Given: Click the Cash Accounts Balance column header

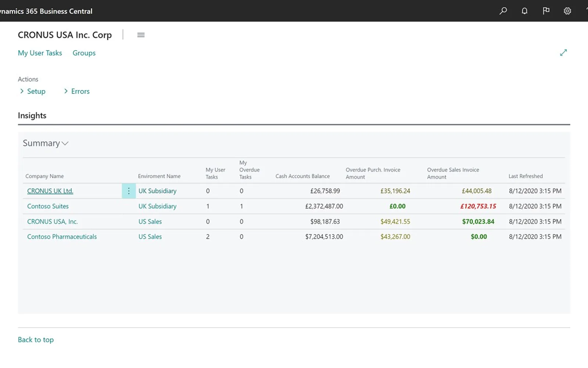Looking at the screenshot, I should (x=302, y=176).
